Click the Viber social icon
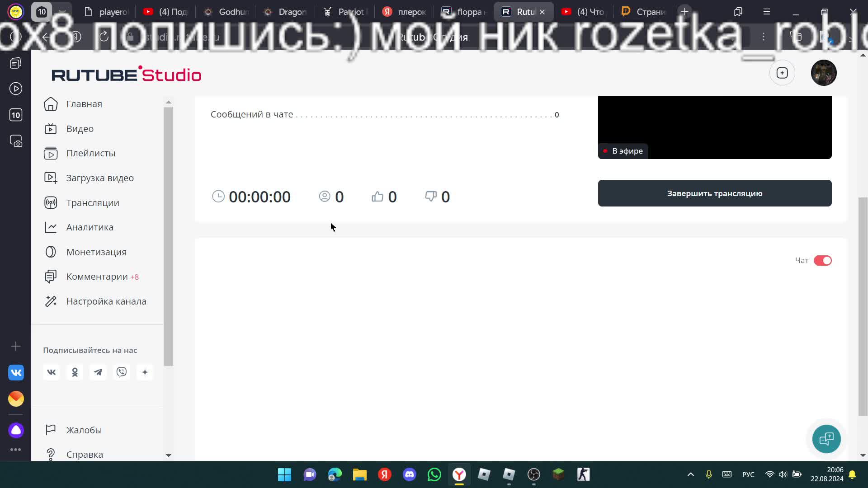Screen dimensions: 868x488 [x=122, y=372]
